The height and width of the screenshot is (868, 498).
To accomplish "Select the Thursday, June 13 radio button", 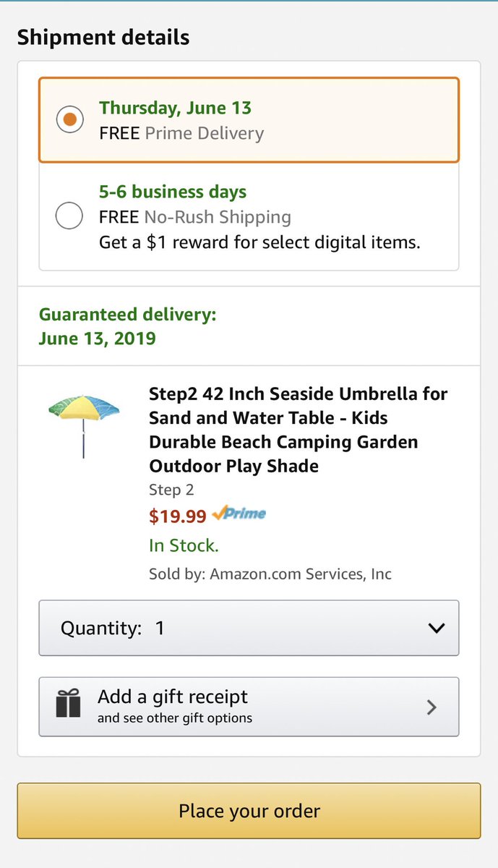I will click(x=69, y=119).
